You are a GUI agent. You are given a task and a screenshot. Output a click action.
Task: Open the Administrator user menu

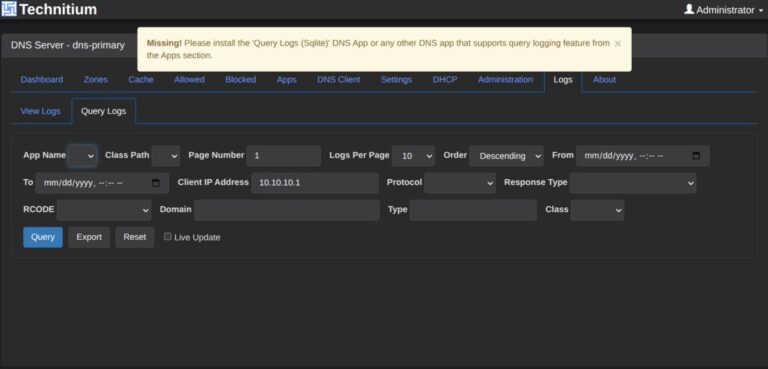(x=724, y=10)
